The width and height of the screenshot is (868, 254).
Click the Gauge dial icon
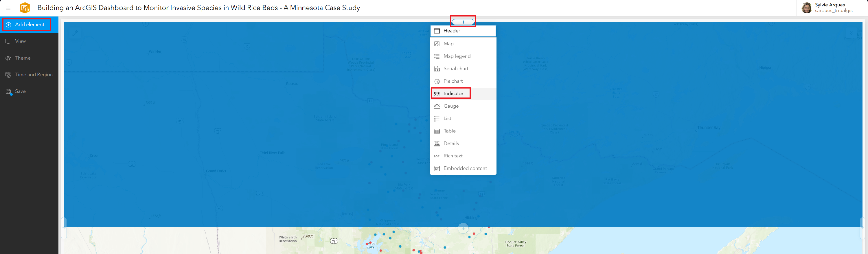(437, 106)
